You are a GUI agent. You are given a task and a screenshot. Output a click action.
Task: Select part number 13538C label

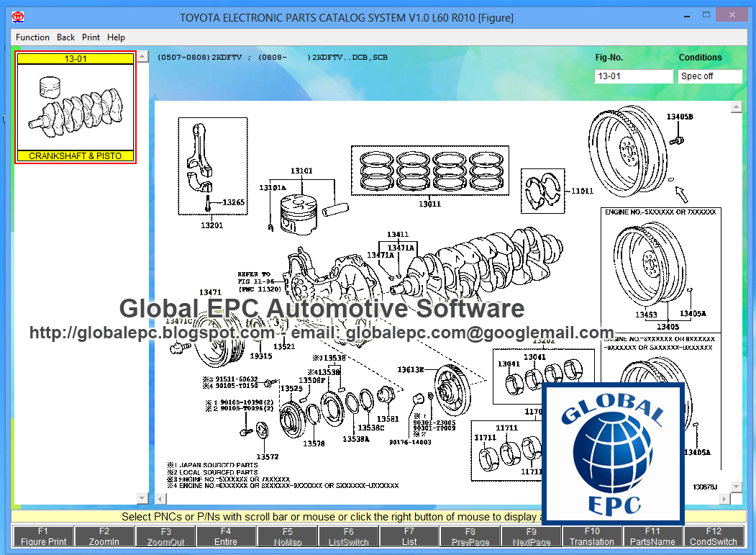[x=371, y=428]
